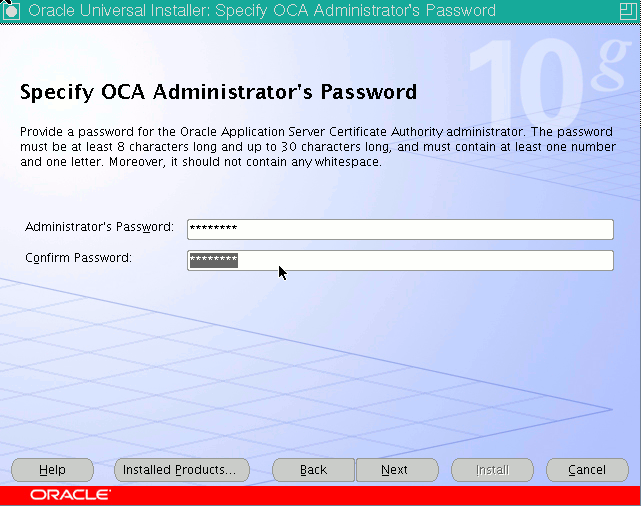Click the Help button

click(52, 470)
